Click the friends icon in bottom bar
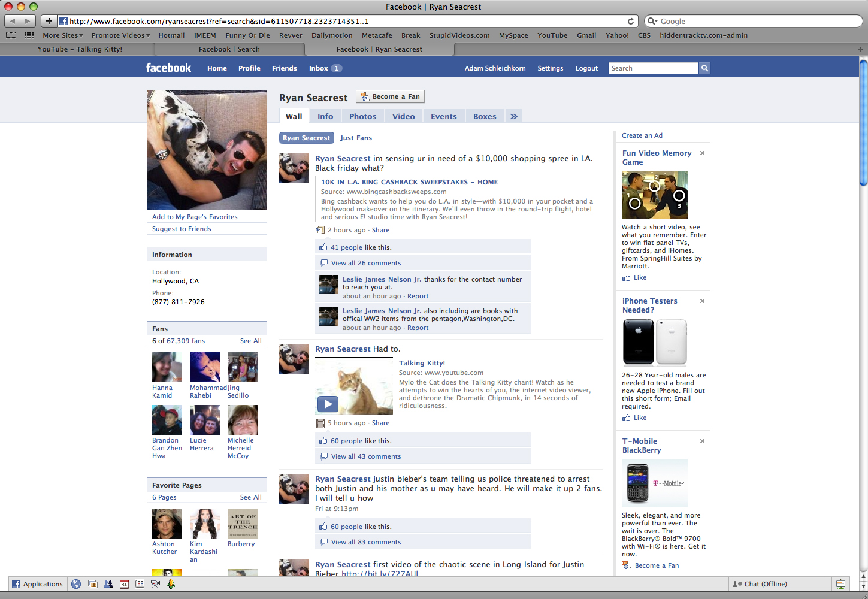This screenshot has height=599, width=868. click(x=108, y=584)
